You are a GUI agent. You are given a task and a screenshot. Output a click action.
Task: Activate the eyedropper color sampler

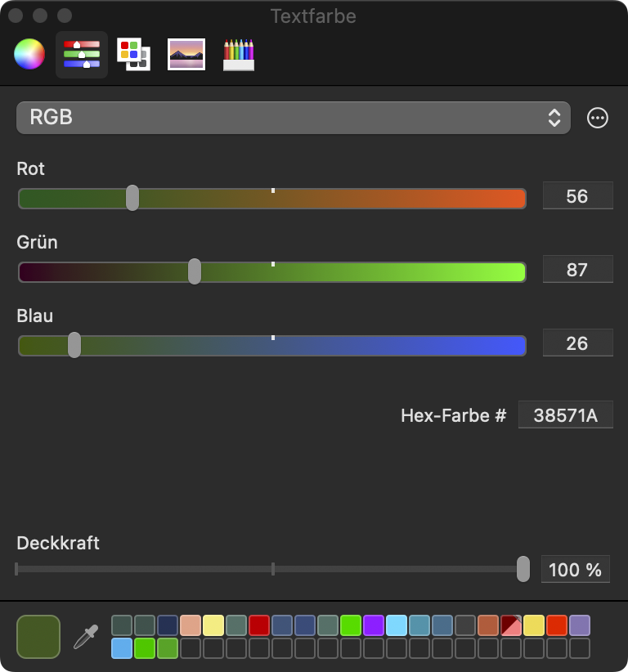(x=86, y=637)
